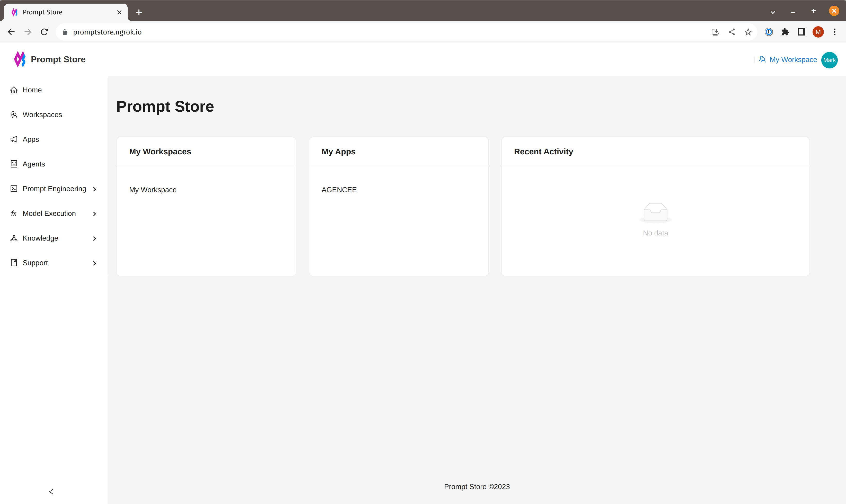Open the Chrome three-dot menu
The height and width of the screenshot is (504, 846).
click(835, 32)
